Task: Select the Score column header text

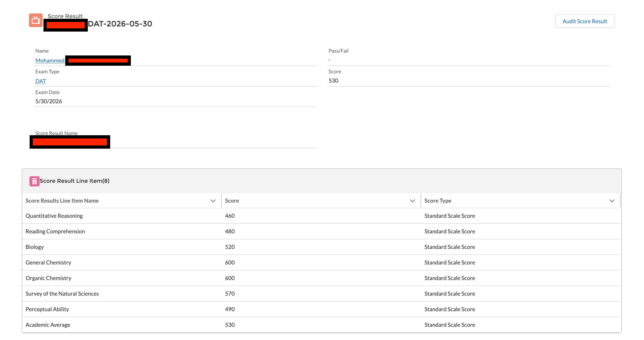Action: tap(232, 201)
